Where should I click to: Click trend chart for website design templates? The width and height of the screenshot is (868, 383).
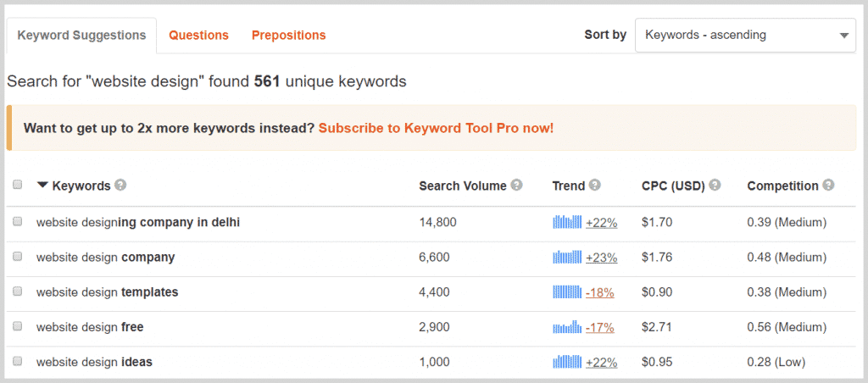coord(567,292)
